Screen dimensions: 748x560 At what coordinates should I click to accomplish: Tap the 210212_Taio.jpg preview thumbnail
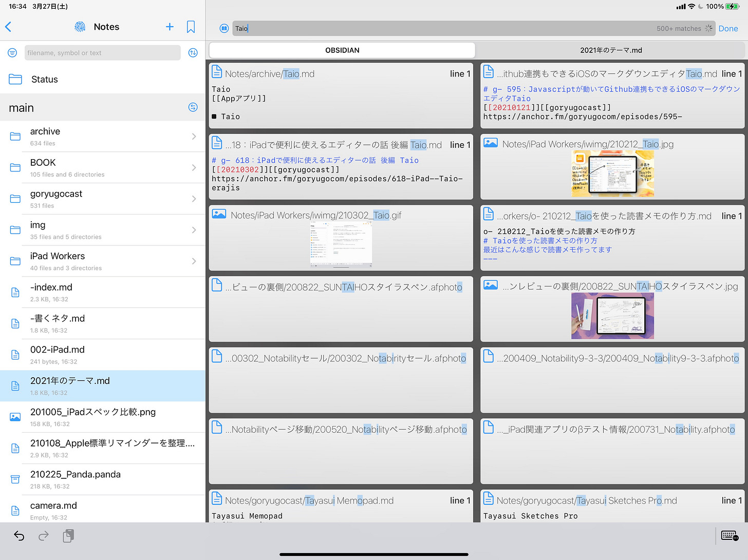(612, 173)
